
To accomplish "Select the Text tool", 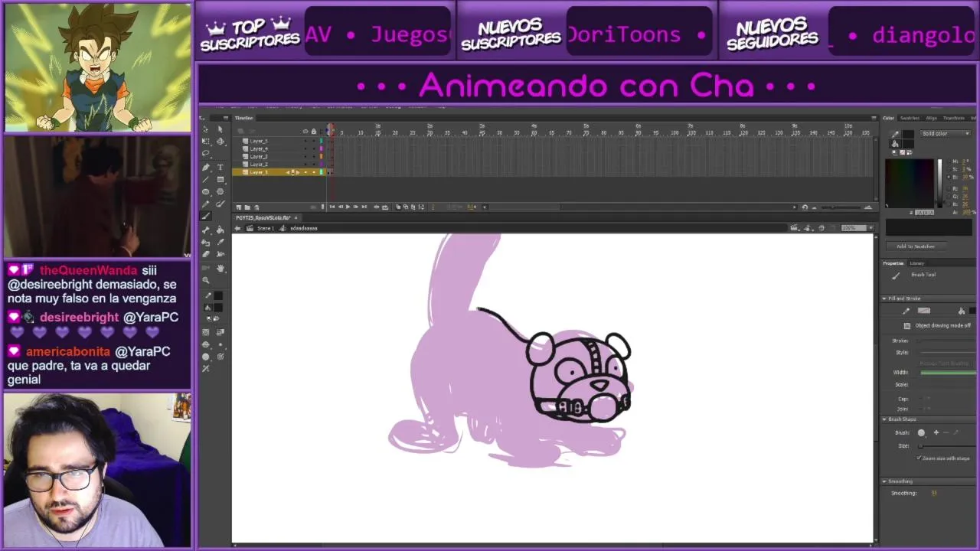I will pos(220,168).
